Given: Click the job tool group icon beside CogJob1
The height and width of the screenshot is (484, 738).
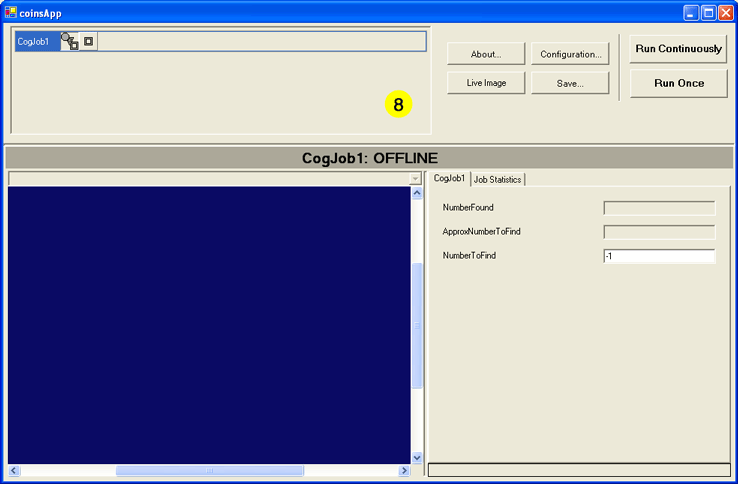Looking at the screenshot, I should click(x=69, y=42).
